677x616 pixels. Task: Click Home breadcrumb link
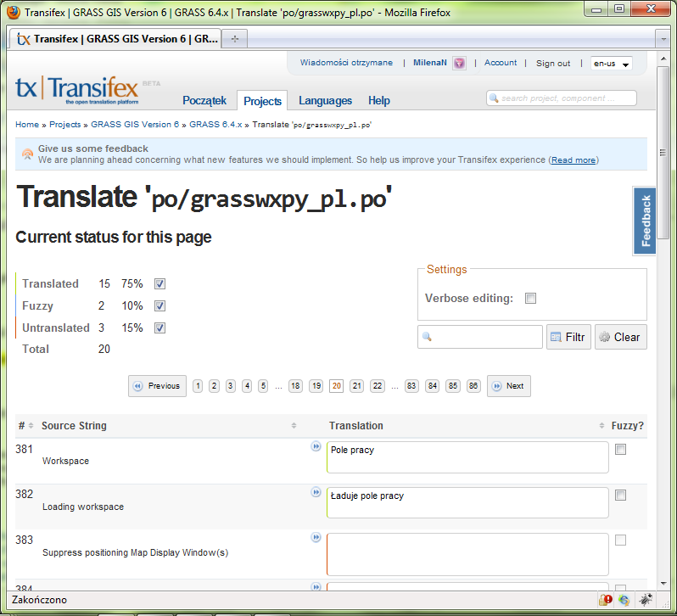27,125
